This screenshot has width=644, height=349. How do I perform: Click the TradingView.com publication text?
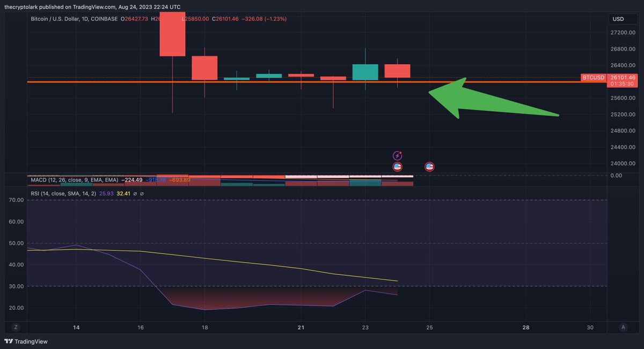pyautogui.click(x=94, y=7)
